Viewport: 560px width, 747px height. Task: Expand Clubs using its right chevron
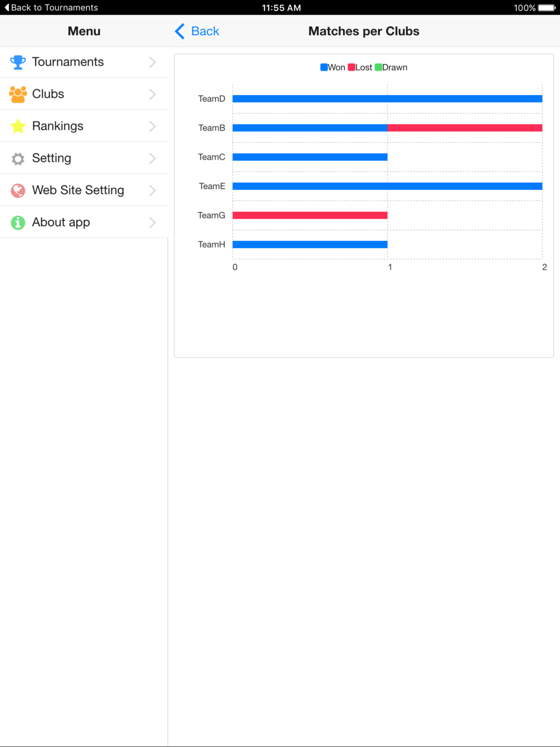(x=152, y=94)
